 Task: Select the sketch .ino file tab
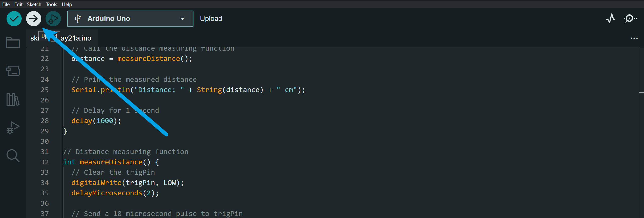(75, 38)
